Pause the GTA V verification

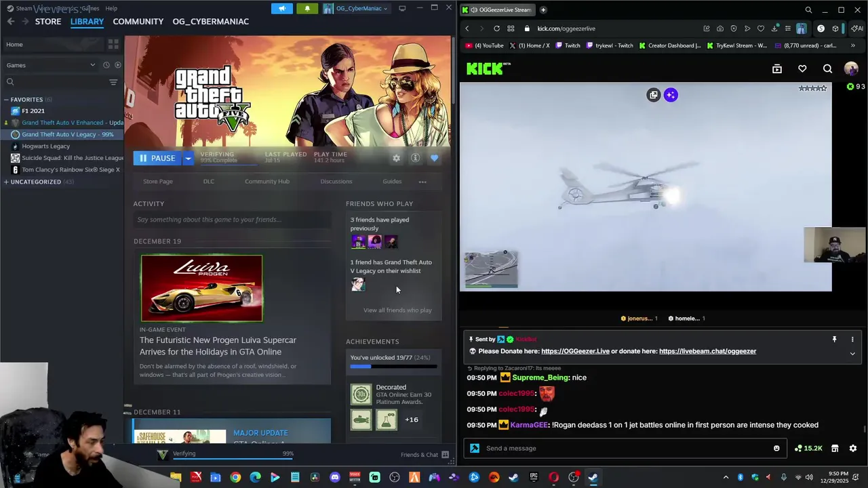157,158
